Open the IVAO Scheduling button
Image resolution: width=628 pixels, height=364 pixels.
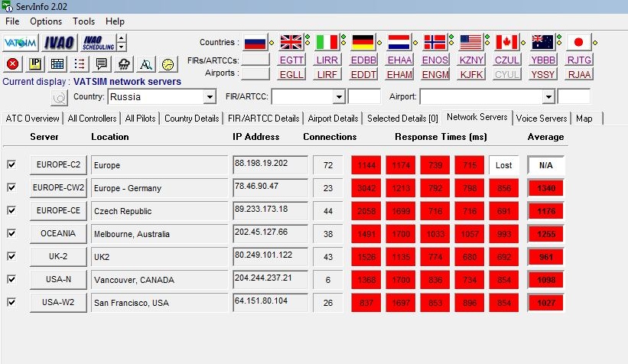click(96, 42)
